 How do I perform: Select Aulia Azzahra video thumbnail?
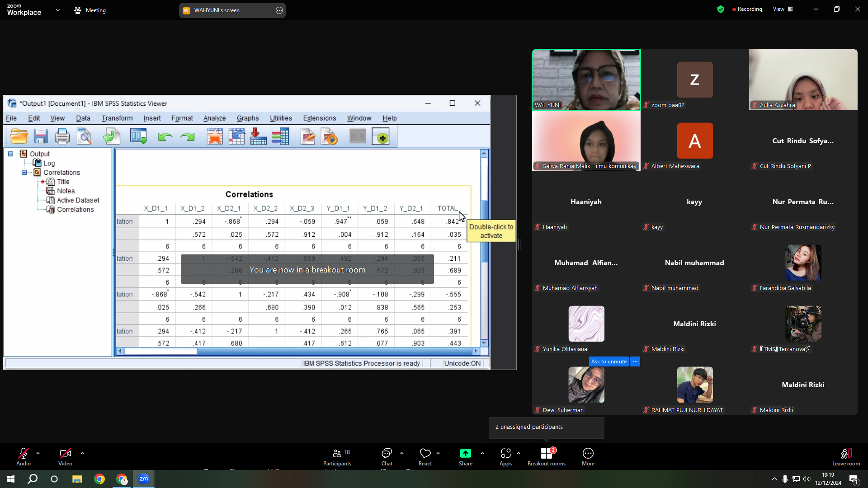[x=803, y=80]
